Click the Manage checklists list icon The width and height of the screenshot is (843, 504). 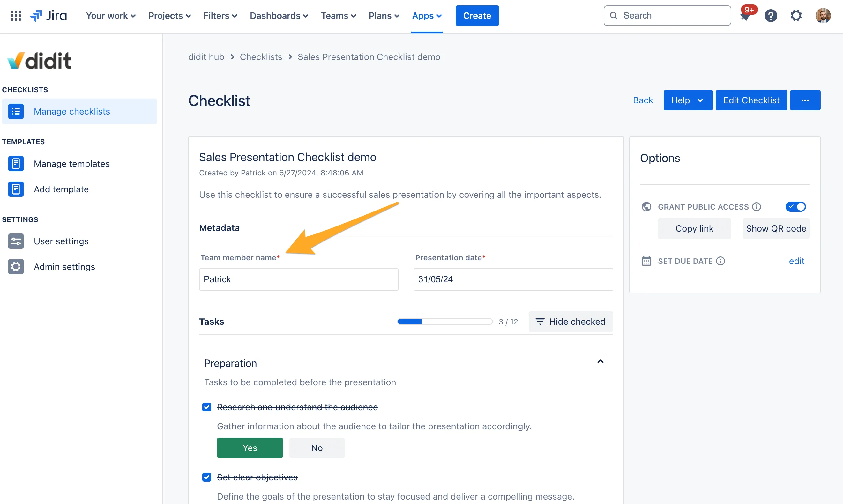click(16, 111)
